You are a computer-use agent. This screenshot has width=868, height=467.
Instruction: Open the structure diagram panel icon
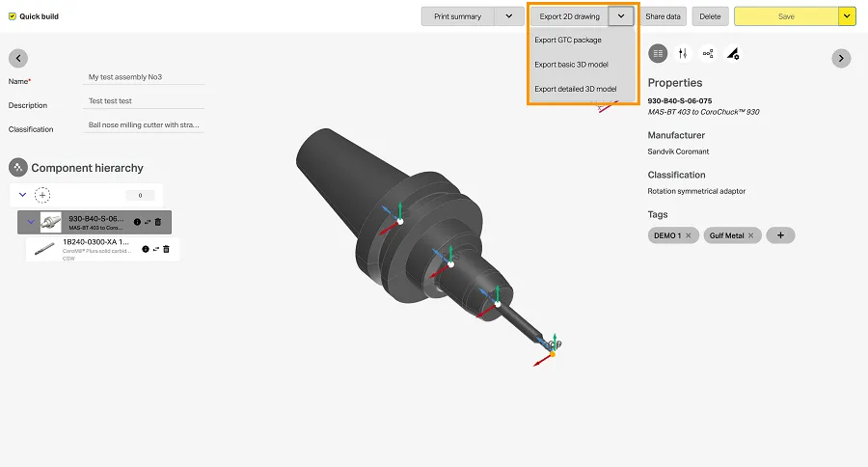tap(708, 54)
